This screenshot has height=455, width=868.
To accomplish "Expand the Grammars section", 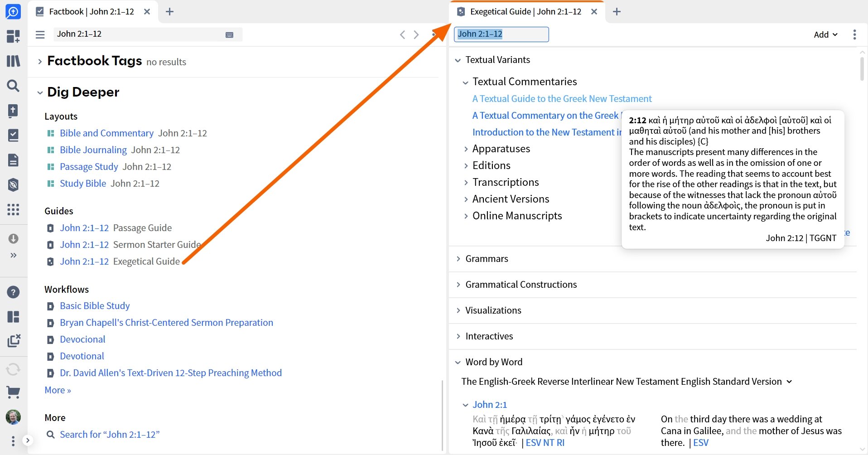I will 458,259.
